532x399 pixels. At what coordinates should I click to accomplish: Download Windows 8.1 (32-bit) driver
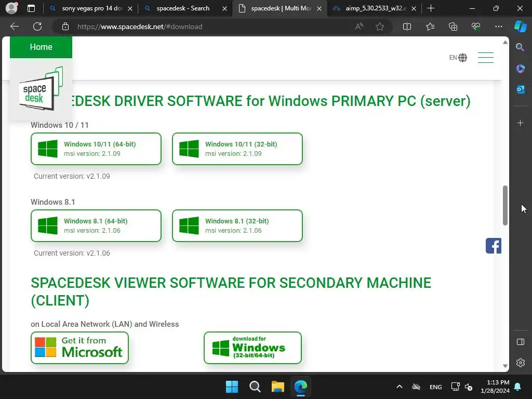237,225
